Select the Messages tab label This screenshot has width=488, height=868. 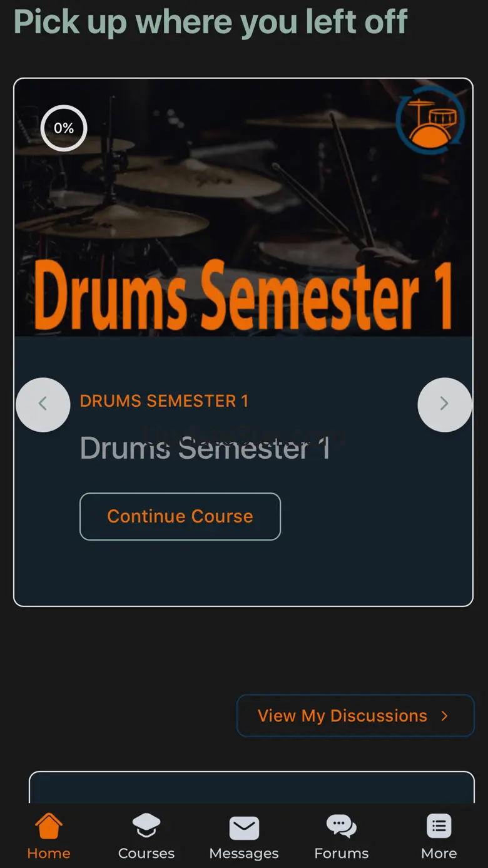(x=244, y=854)
